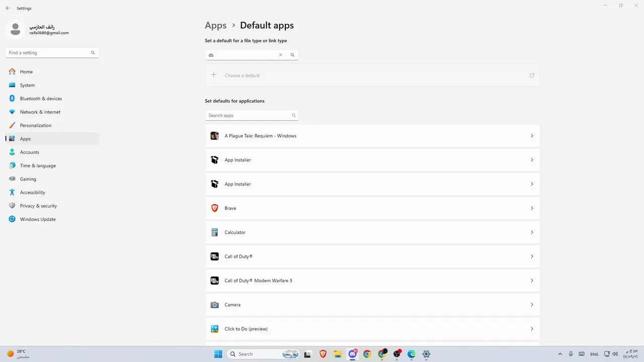Click the Camera app icon
644x362 pixels.
point(215,305)
